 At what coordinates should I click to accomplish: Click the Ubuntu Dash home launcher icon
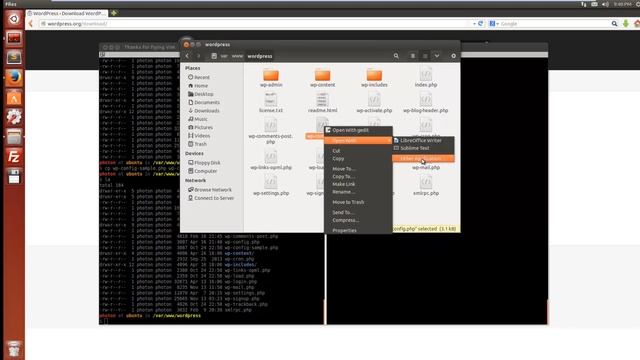point(14,19)
